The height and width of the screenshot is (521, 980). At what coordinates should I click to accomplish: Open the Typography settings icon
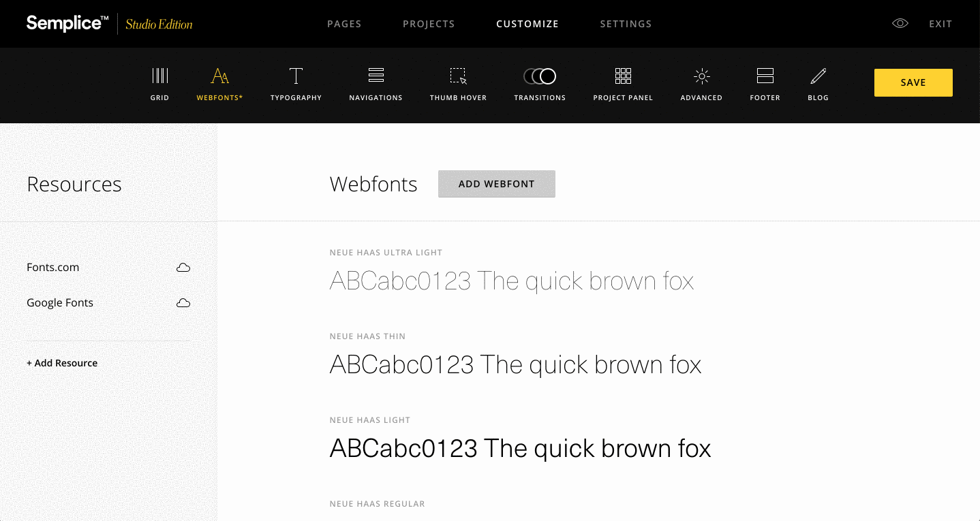click(x=296, y=76)
